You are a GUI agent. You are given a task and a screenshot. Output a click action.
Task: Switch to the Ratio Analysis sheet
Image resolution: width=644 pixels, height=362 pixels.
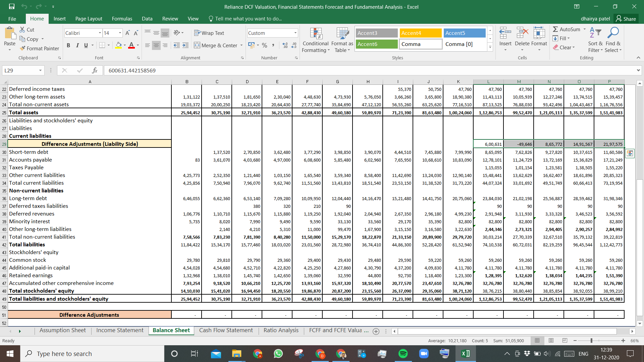(281, 330)
